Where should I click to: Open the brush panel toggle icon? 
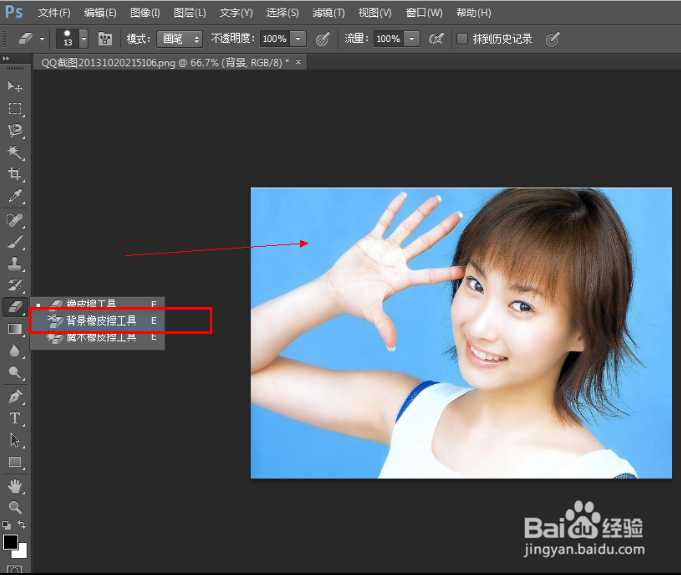105,39
